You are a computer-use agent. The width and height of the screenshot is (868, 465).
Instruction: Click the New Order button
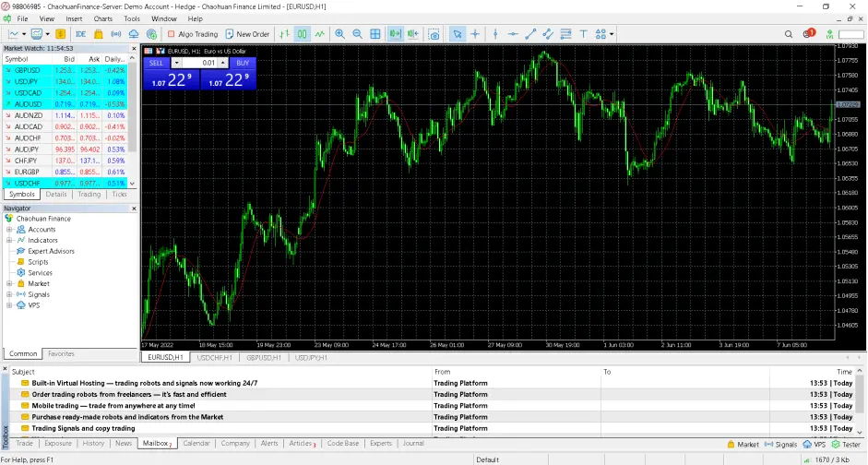(x=247, y=34)
